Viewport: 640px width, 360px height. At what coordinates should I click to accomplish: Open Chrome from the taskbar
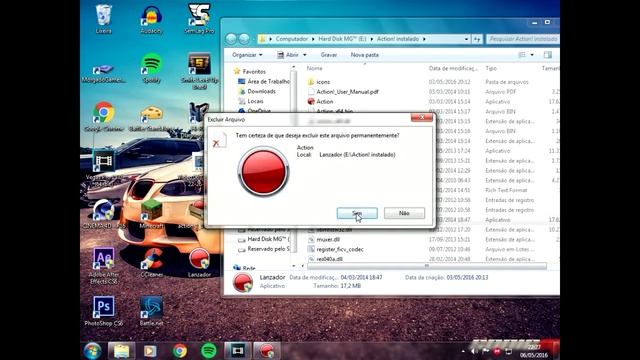(180, 351)
